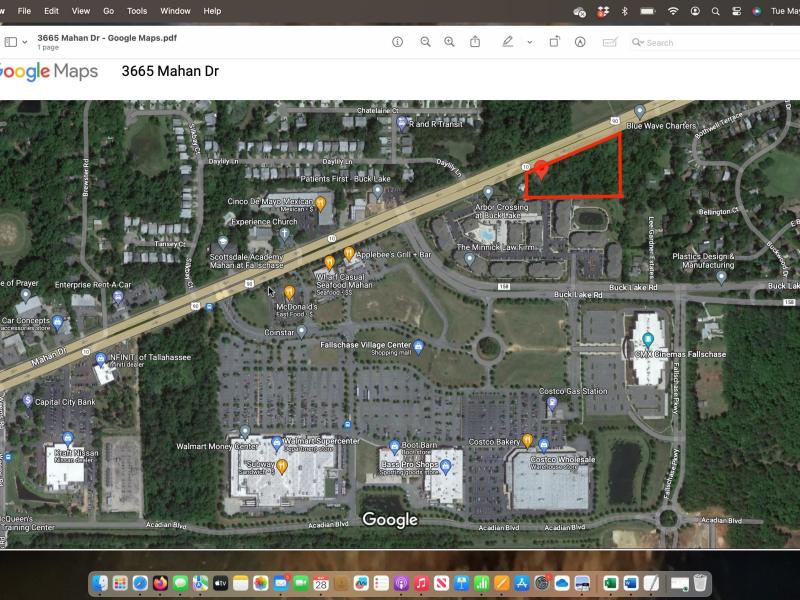Open the Go menu
This screenshot has width=800, height=600.
click(x=109, y=11)
